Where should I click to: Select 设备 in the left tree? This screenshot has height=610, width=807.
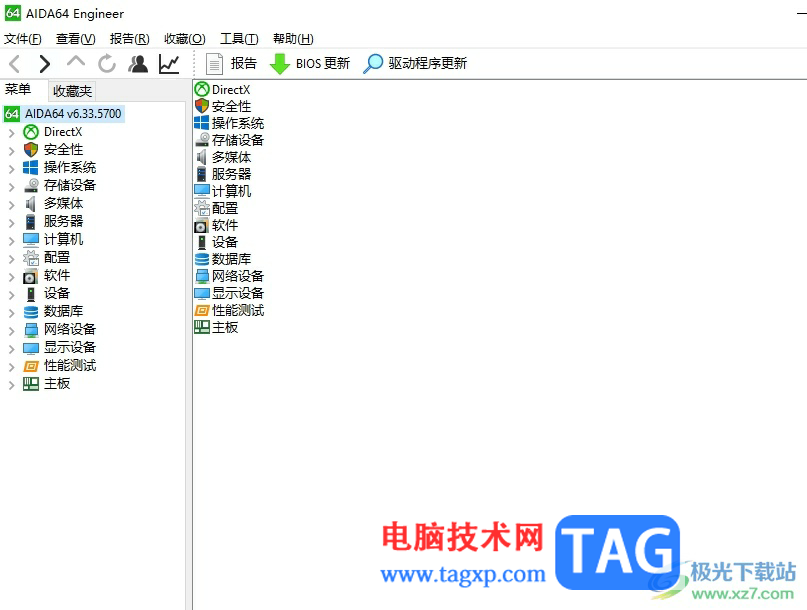tap(57, 293)
